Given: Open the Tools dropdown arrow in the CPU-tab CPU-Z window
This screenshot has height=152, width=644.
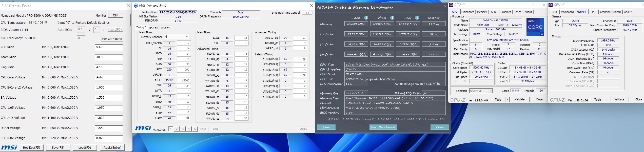Looking at the screenshot, I should [x=507, y=99].
